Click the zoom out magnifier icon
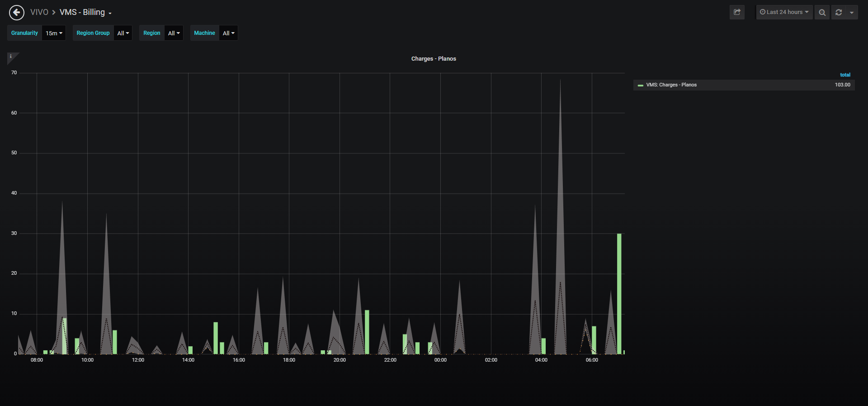This screenshot has height=406, width=868. (x=822, y=12)
